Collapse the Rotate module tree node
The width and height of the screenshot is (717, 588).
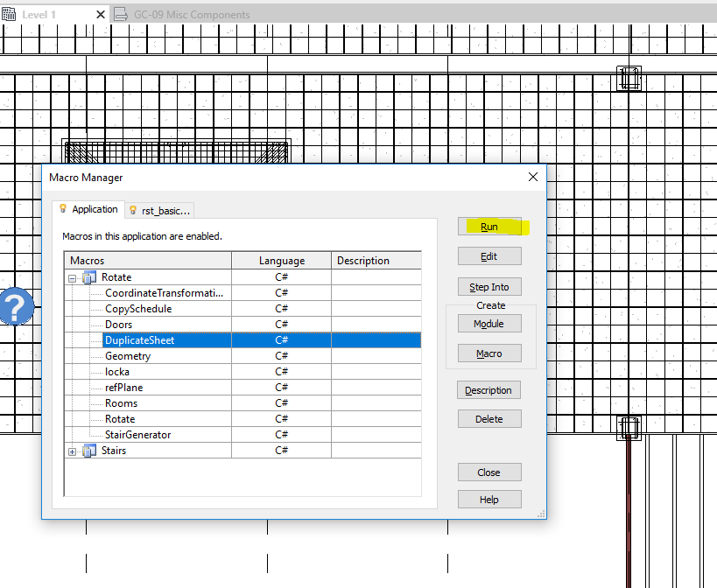[x=72, y=276]
